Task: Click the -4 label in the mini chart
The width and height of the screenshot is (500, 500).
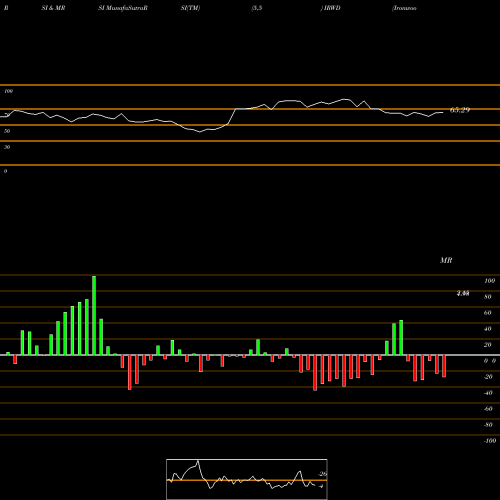Action: [321, 486]
